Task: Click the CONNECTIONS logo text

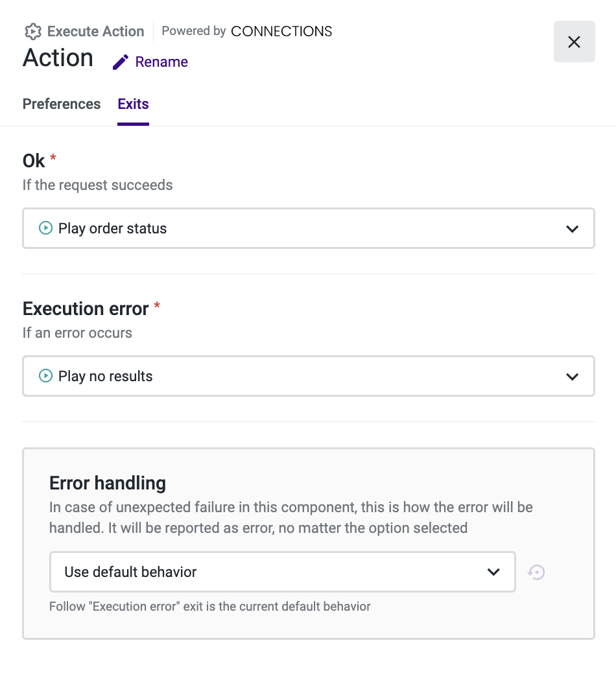Action: click(x=281, y=31)
